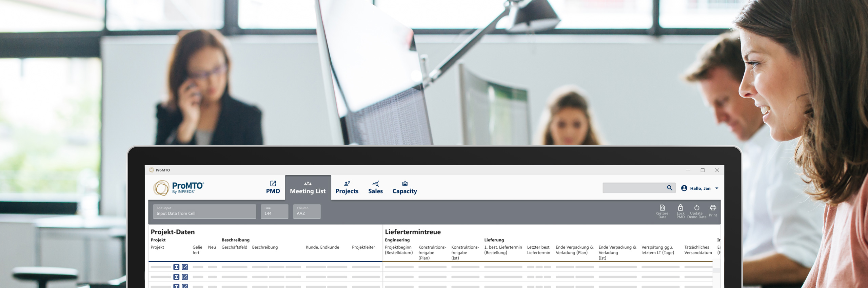Image resolution: width=868 pixels, height=288 pixels.
Task: Switch to the Projects tab
Action: pyautogui.click(x=347, y=187)
